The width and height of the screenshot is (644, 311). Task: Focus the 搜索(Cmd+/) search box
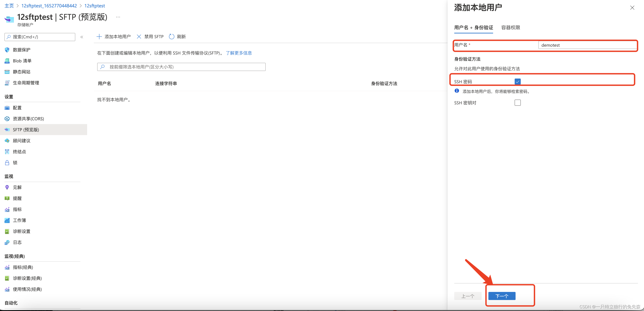(x=40, y=37)
